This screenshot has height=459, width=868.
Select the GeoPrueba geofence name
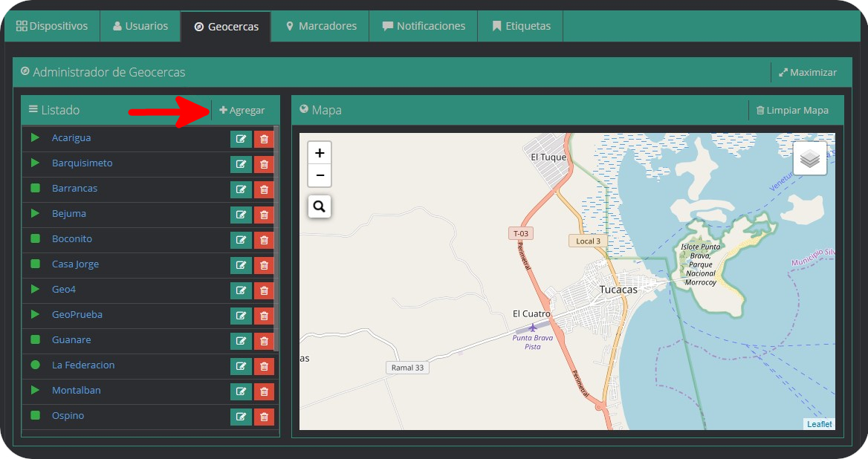pos(77,315)
